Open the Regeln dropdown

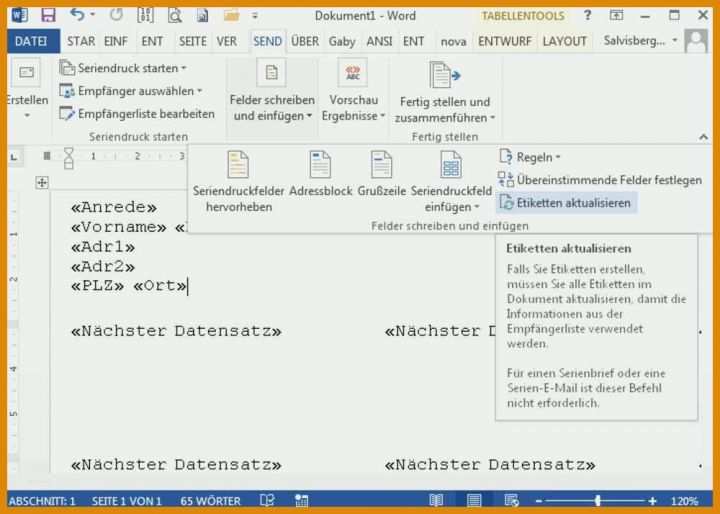(x=530, y=157)
